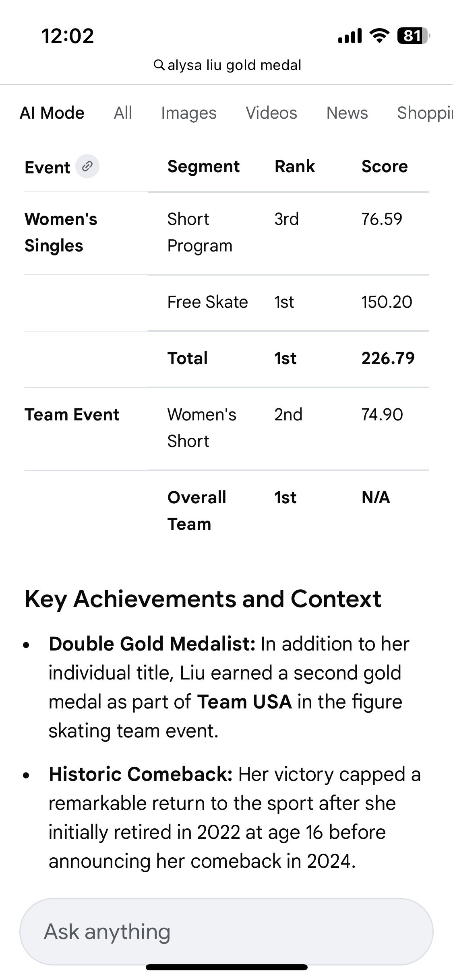Tap the Ask anything input field

[x=226, y=931]
